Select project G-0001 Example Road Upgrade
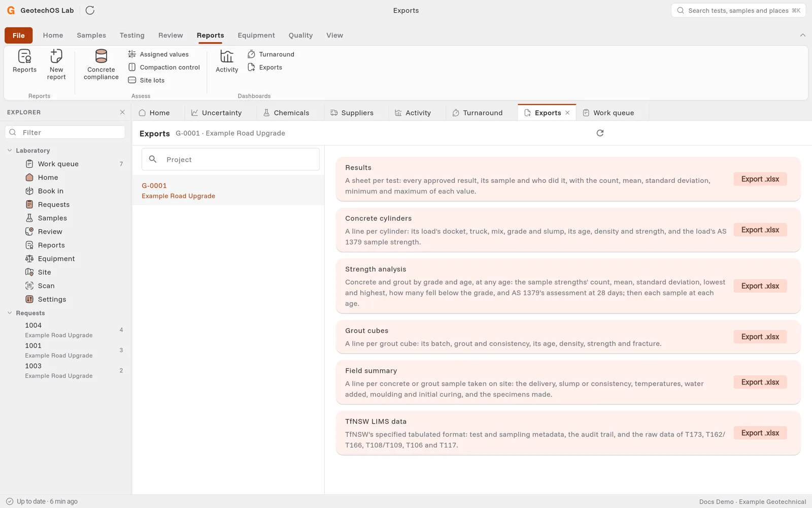This screenshot has height=508, width=812. click(228, 190)
